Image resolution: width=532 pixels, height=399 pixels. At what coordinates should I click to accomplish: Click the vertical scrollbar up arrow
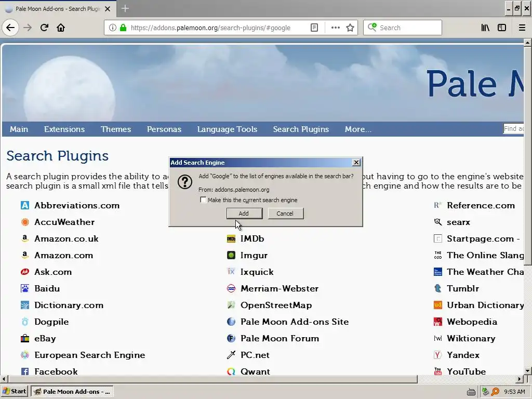528,43
